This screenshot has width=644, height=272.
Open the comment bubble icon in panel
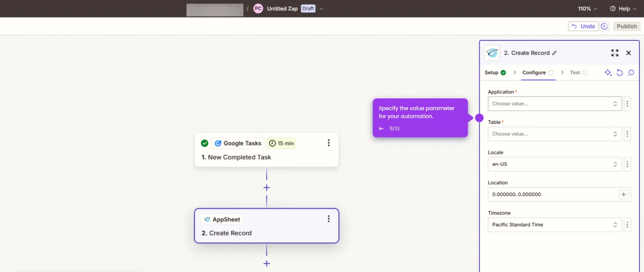point(631,72)
